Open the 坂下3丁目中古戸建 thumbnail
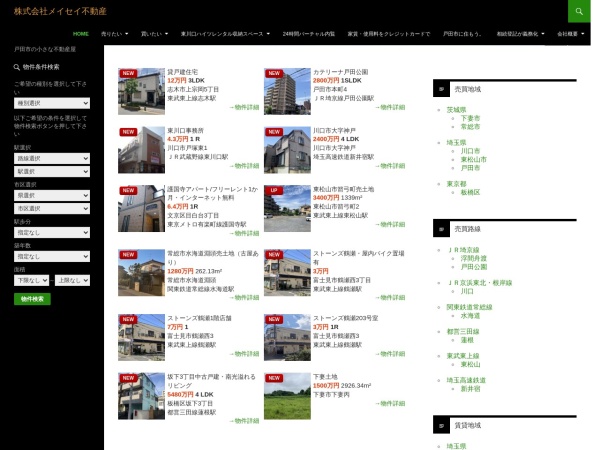 [141, 396]
